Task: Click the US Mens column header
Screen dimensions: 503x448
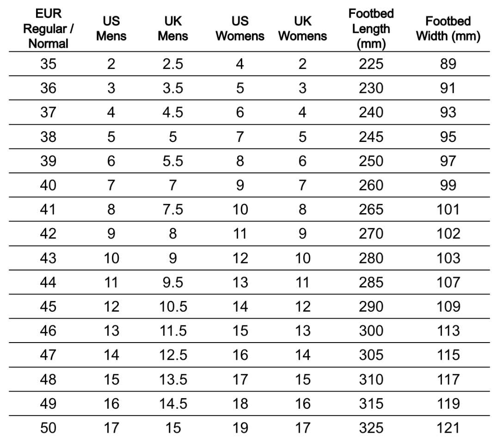Action: (x=111, y=29)
